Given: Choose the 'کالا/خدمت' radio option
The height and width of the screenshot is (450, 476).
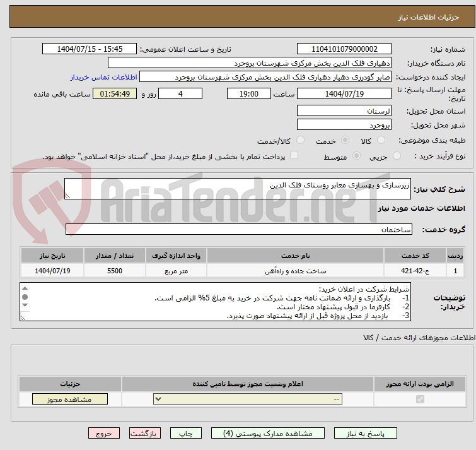Looking at the screenshot, I should pyautogui.click(x=300, y=140).
